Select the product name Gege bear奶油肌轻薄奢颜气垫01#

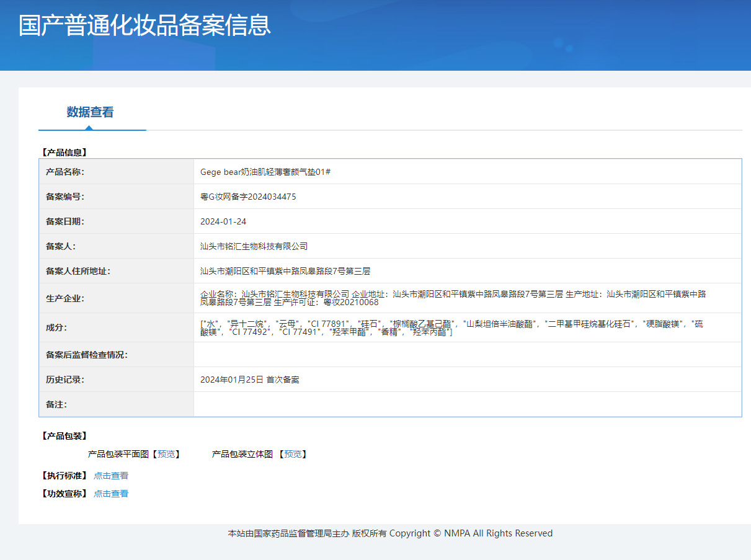coord(268,172)
